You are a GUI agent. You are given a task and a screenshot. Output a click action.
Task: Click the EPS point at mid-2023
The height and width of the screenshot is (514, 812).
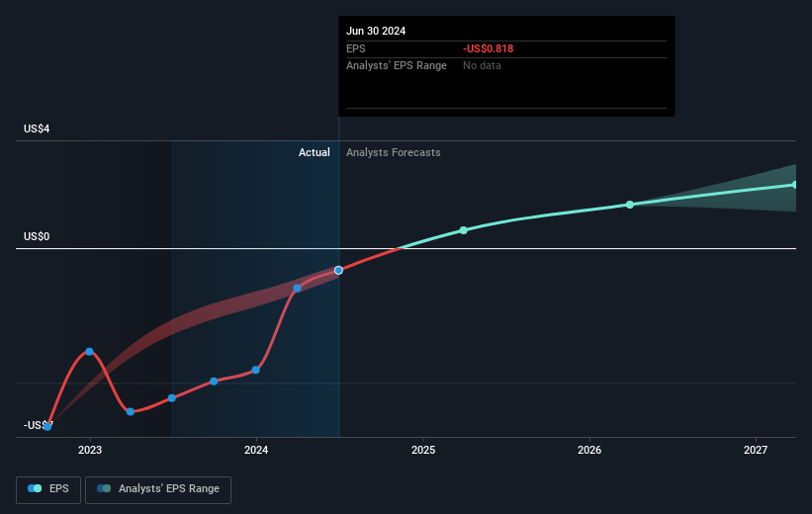172,398
